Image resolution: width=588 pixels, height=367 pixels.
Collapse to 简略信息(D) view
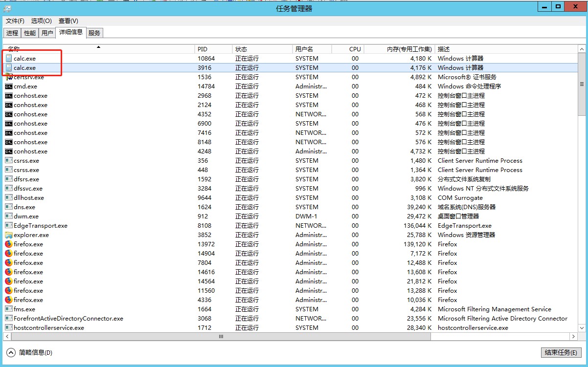pos(30,352)
